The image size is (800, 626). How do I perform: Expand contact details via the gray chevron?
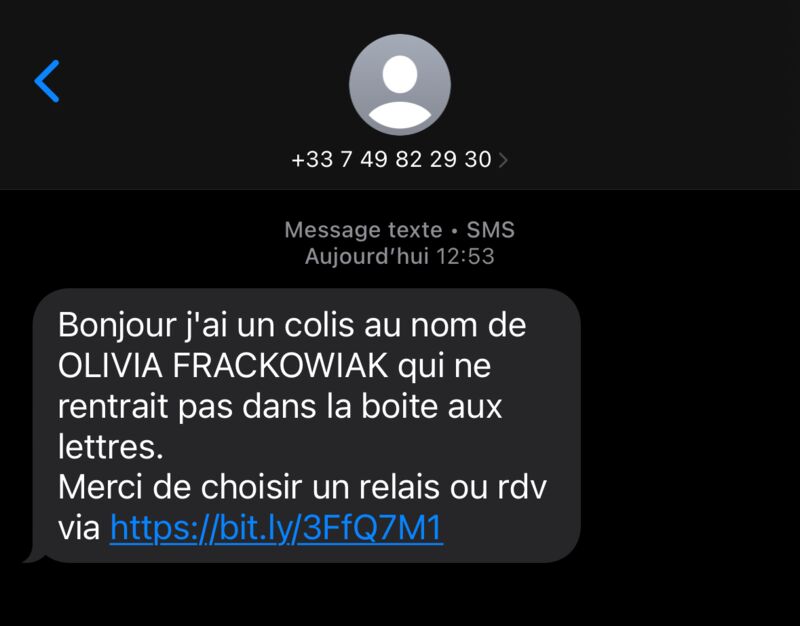503,160
